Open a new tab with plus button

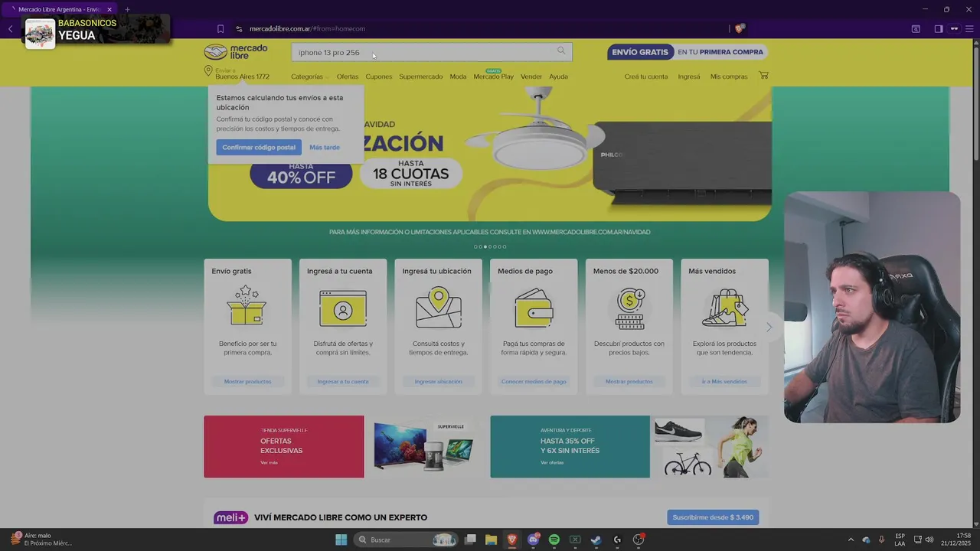pos(127,9)
